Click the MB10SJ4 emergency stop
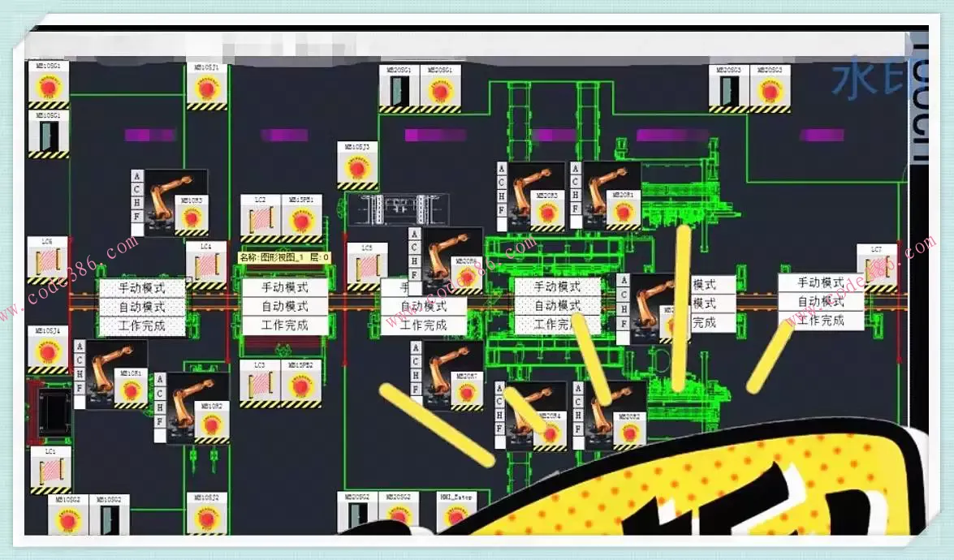The height and width of the screenshot is (560, 954). 48,350
